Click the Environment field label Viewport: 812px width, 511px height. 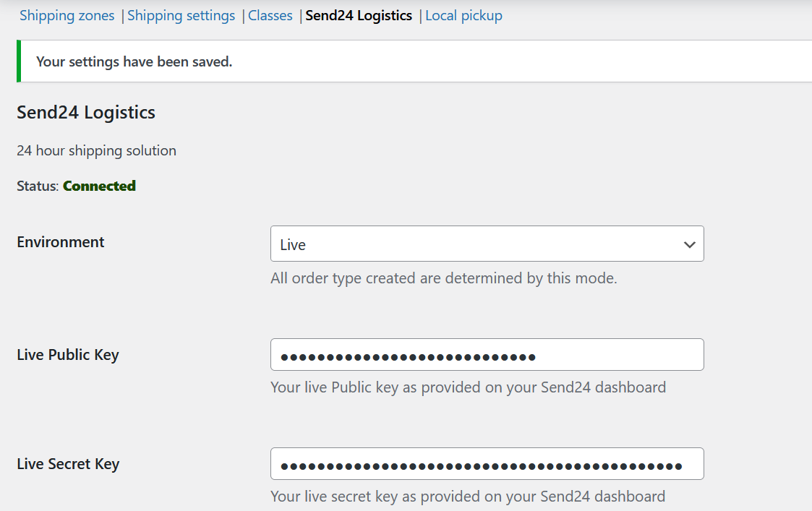click(x=61, y=242)
